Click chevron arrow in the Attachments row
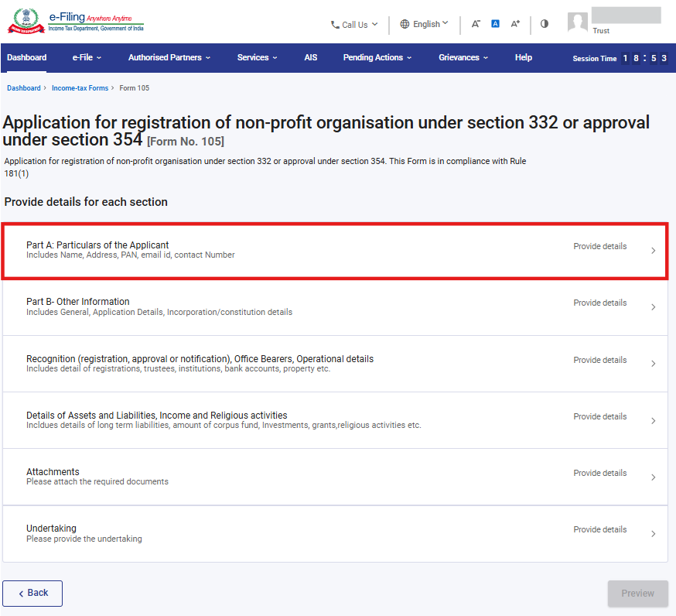 tap(653, 477)
